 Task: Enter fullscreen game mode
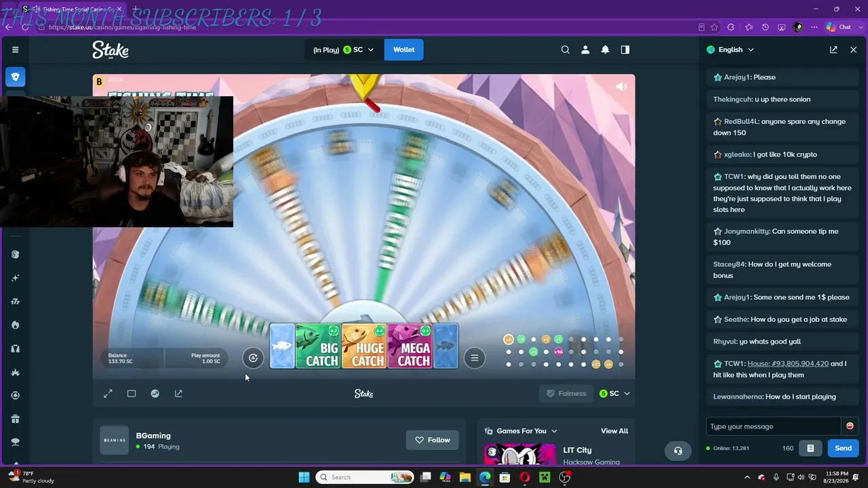click(108, 393)
